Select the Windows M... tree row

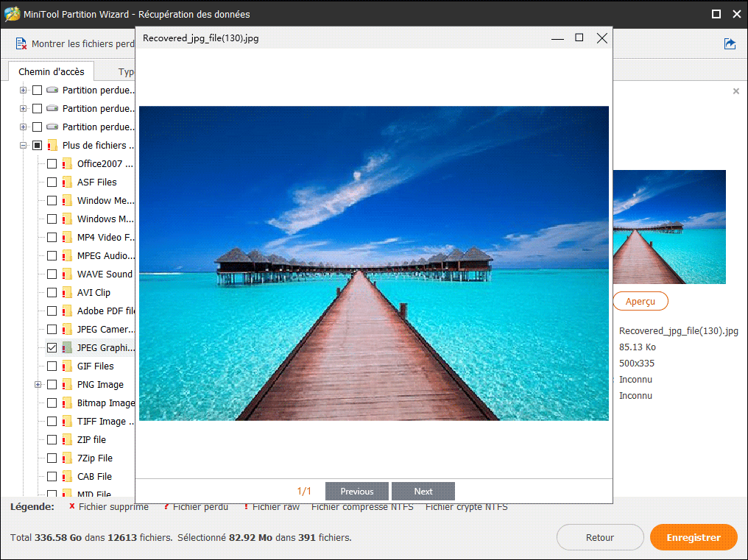tap(91, 219)
